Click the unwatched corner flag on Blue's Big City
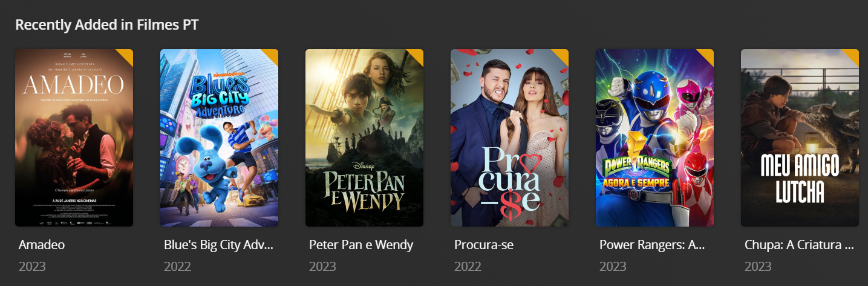Viewport: 868px width, 286px height. 272,55
